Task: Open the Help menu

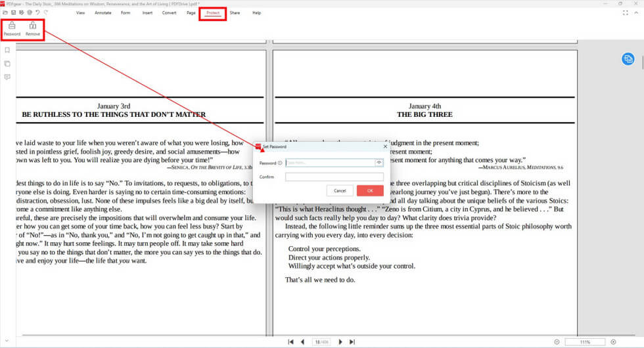Action: [257, 12]
